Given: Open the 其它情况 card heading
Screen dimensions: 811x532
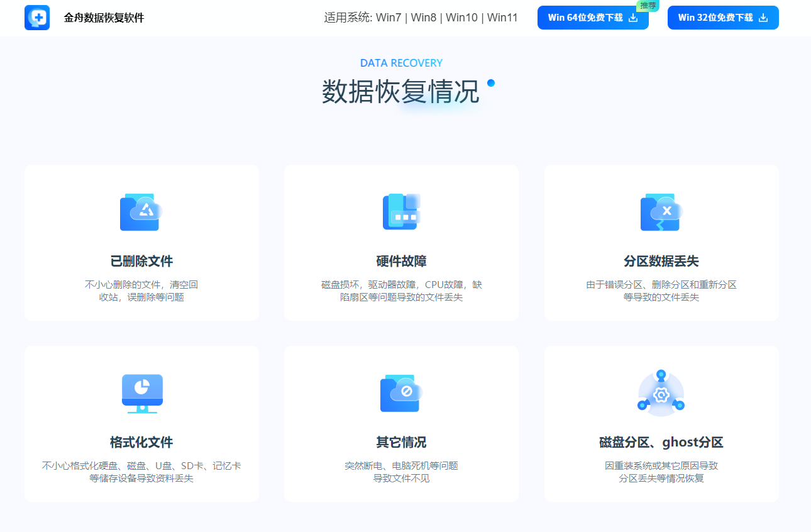Looking at the screenshot, I should pyautogui.click(x=401, y=442).
